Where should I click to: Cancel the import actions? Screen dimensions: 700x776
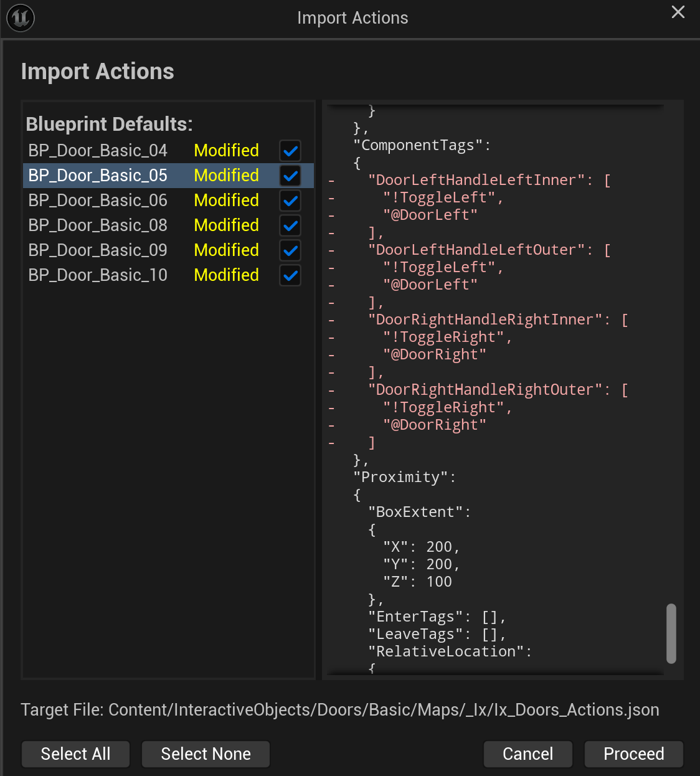[x=527, y=754]
